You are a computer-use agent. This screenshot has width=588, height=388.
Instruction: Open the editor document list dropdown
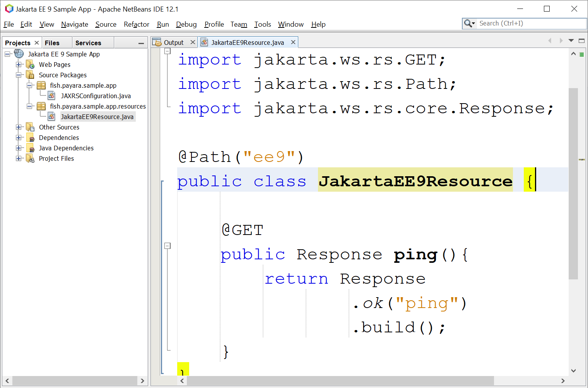(571, 41)
